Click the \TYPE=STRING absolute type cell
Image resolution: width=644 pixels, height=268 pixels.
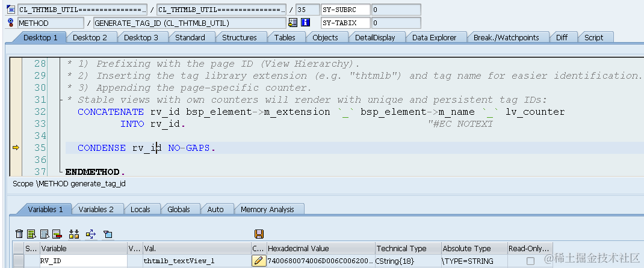point(474,261)
